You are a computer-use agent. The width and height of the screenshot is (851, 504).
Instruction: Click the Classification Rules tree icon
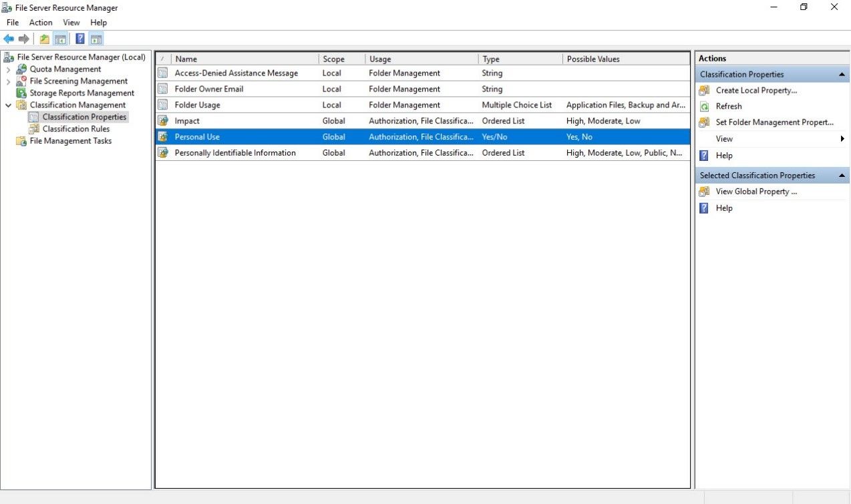tap(34, 129)
